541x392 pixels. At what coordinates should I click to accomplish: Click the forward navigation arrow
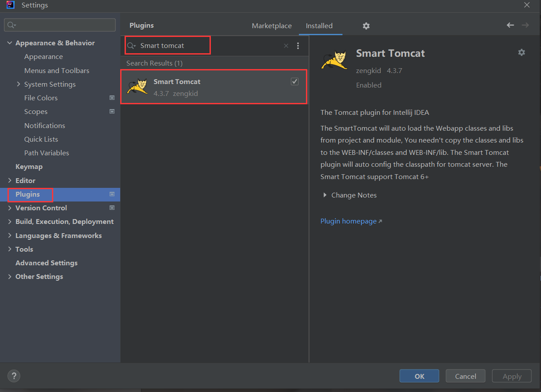[525, 26]
